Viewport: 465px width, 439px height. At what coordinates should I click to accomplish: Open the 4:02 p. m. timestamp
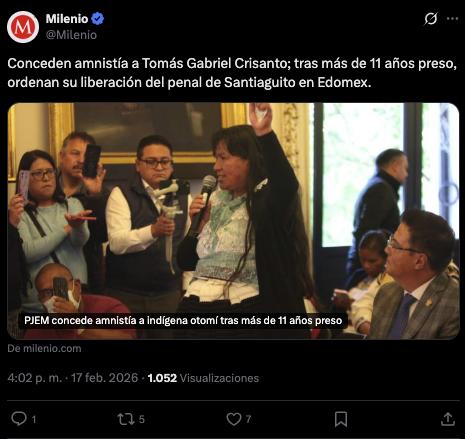click(x=35, y=378)
